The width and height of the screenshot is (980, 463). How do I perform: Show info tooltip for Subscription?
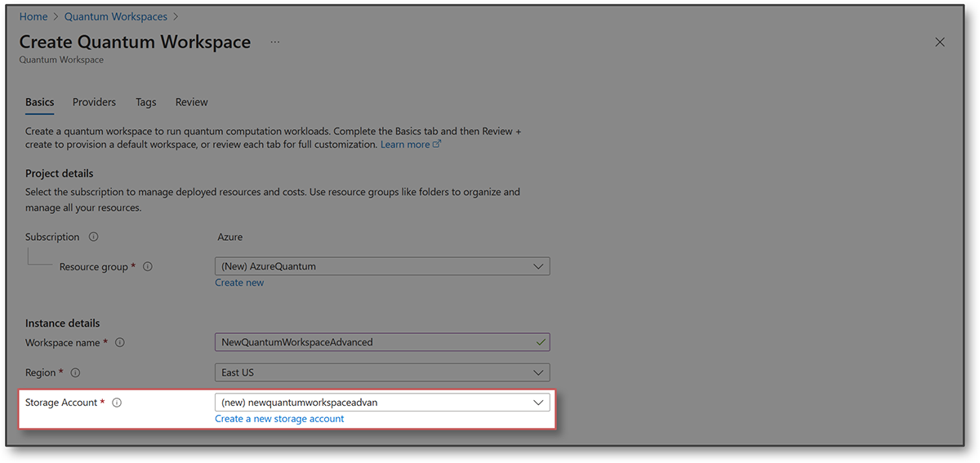tap(93, 237)
